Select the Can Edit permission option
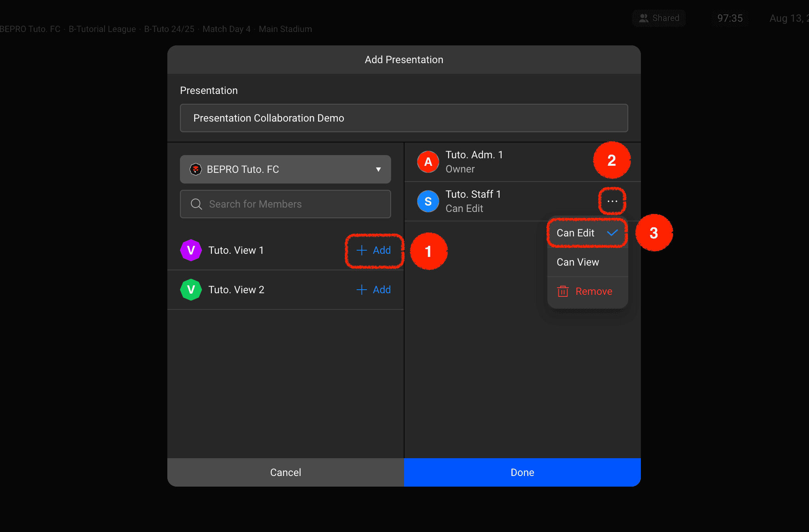 point(575,233)
